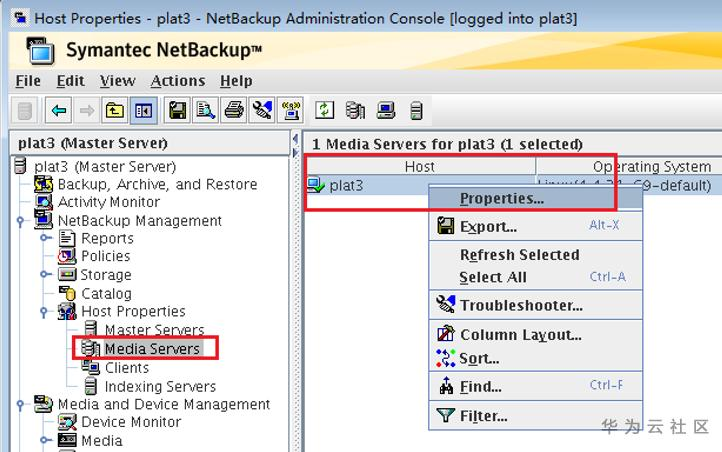Collapse Media and Device Management node

pyautogui.click(x=20, y=405)
